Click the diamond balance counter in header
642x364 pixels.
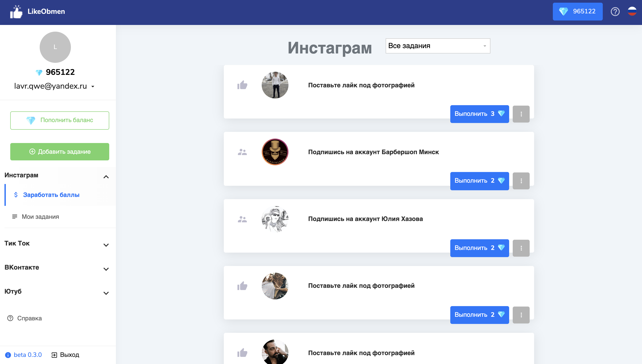pyautogui.click(x=578, y=11)
